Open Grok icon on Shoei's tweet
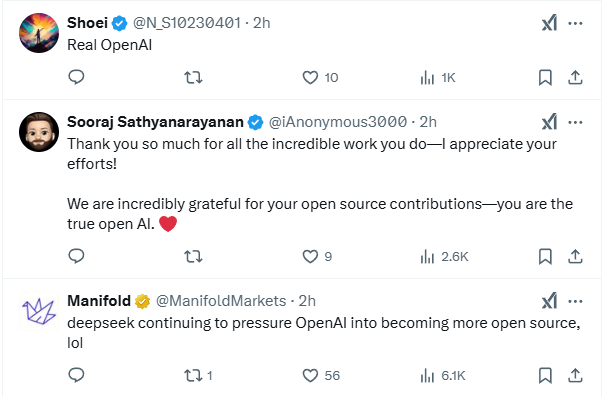 tap(549, 23)
